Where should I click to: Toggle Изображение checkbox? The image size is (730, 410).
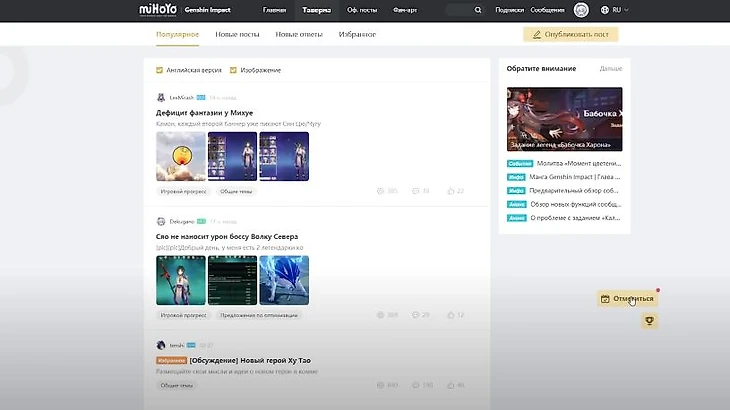[x=233, y=70]
